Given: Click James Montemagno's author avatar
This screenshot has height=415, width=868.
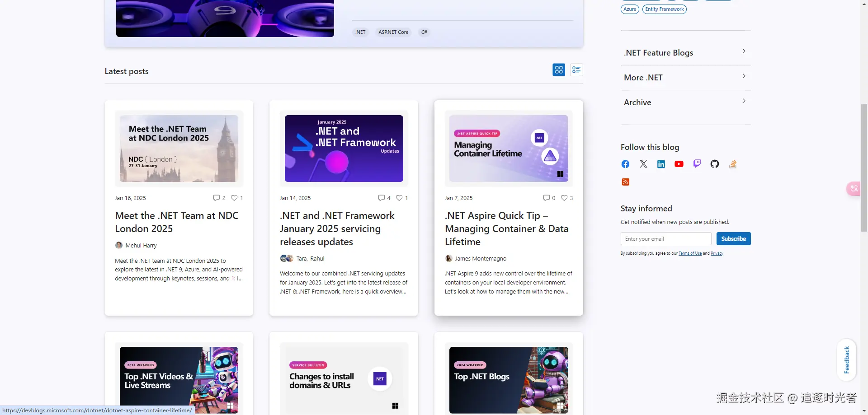Looking at the screenshot, I should (x=448, y=258).
